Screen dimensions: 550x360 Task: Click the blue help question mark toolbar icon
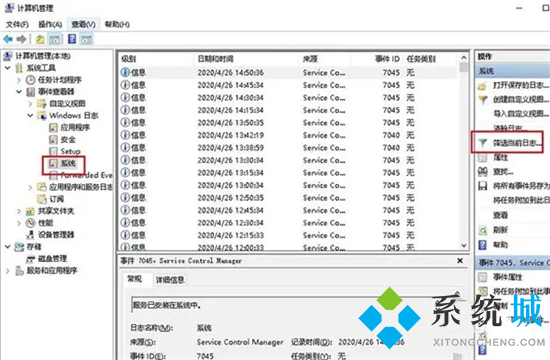pyautogui.click(x=72, y=39)
